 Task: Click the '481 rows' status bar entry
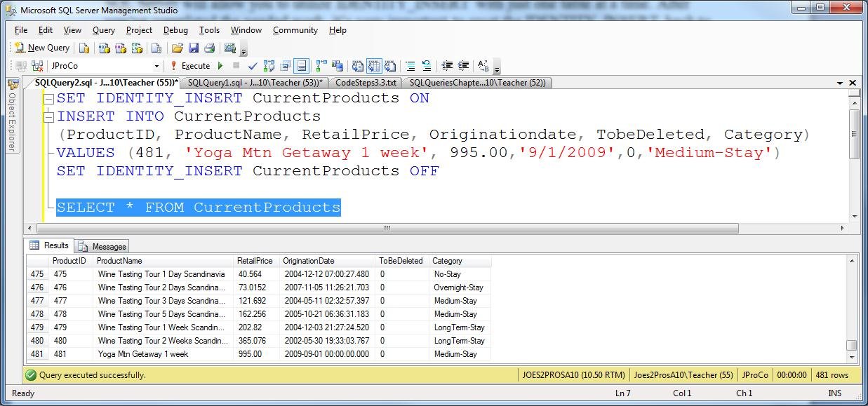pyautogui.click(x=832, y=375)
